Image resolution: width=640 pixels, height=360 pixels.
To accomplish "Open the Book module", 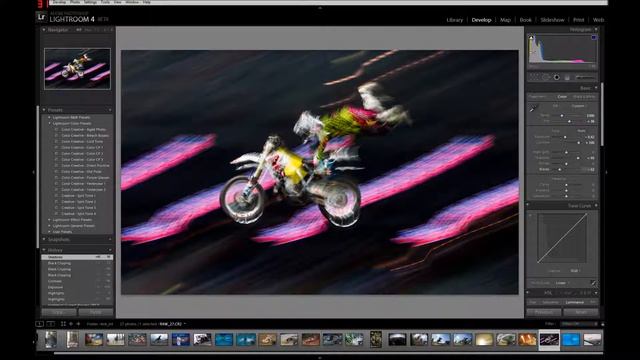I will point(526,20).
